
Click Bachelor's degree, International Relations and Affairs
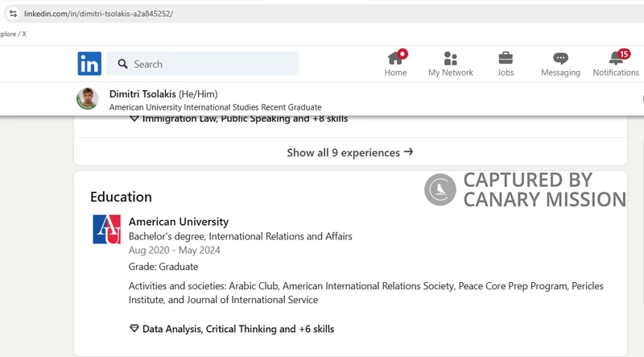point(240,236)
